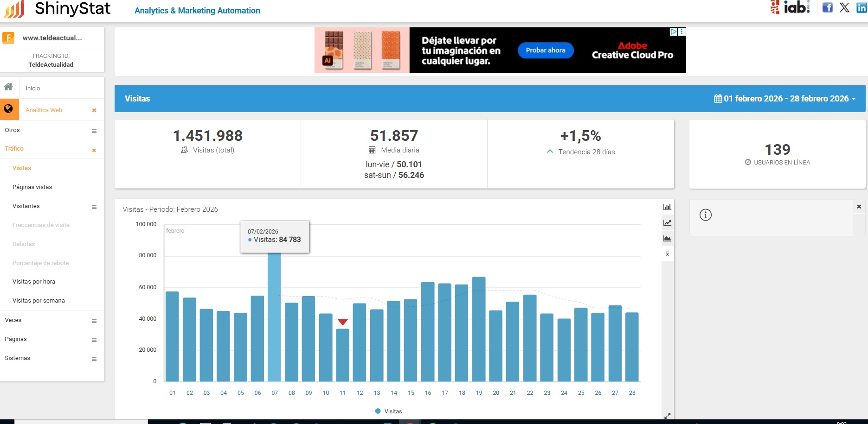The image size is (868, 424).
Task: Open the date range dropdown for febrero 2026
Action: click(x=784, y=99)
